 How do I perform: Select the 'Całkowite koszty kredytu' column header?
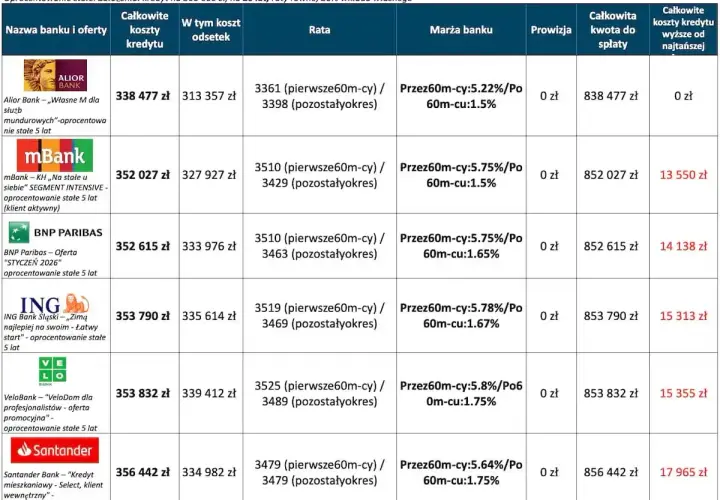(x=145, y=30)
